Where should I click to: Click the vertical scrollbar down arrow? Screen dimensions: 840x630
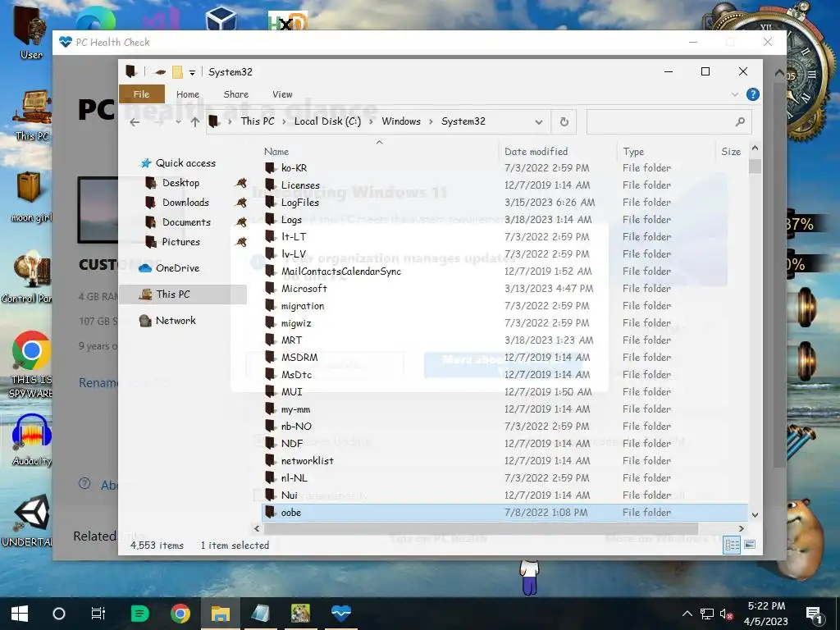(x=755, y=515)
